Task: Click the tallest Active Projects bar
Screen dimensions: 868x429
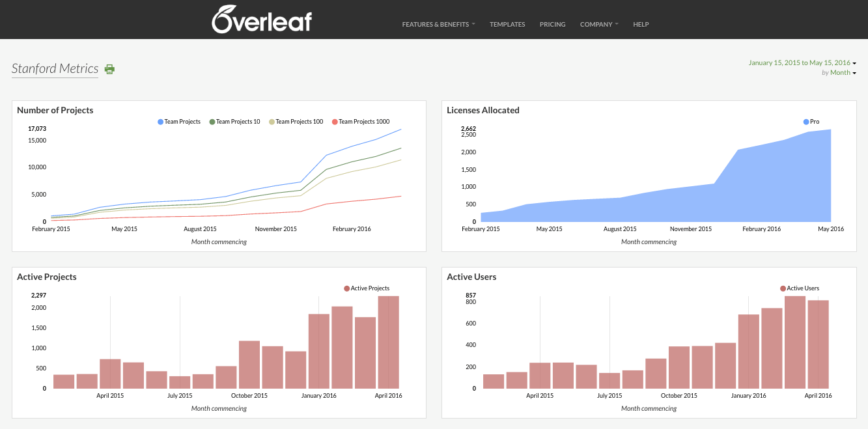Action: click(388, 342)
